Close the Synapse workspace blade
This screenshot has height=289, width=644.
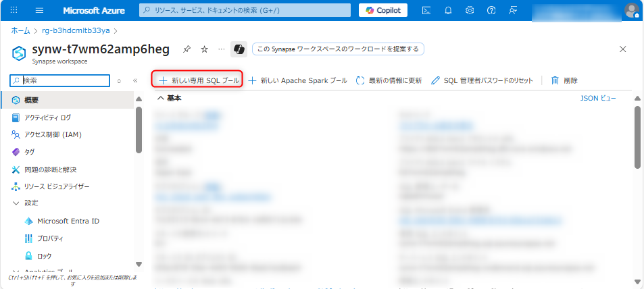[622, 49]
